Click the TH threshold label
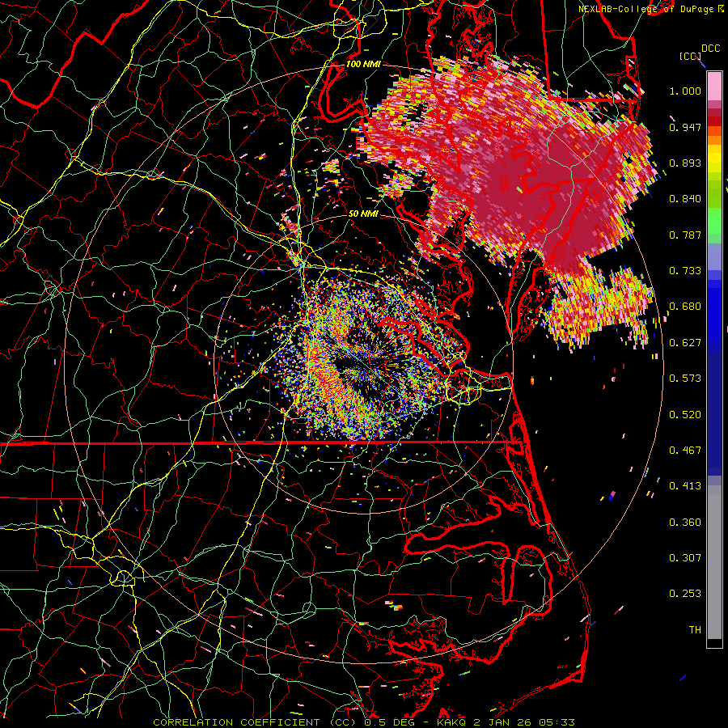This screenshot has height=728, width=728. (695, 630)
